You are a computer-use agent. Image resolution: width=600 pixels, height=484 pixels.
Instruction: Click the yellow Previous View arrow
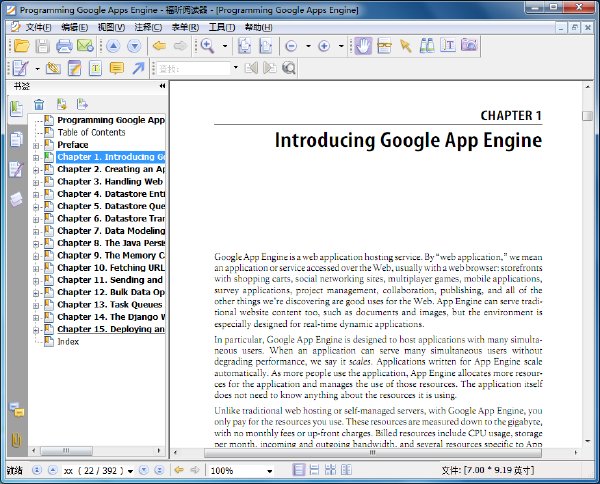159,46
